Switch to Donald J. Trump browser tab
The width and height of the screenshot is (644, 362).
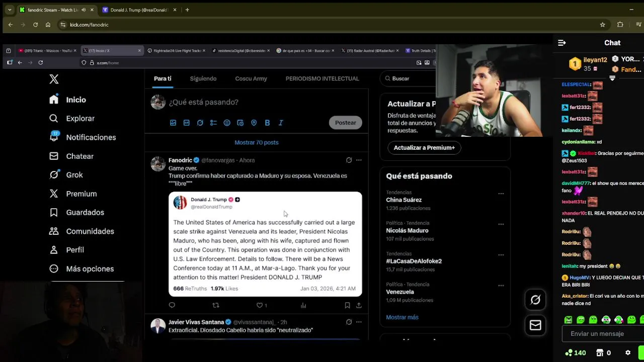[x=139, y=10]
